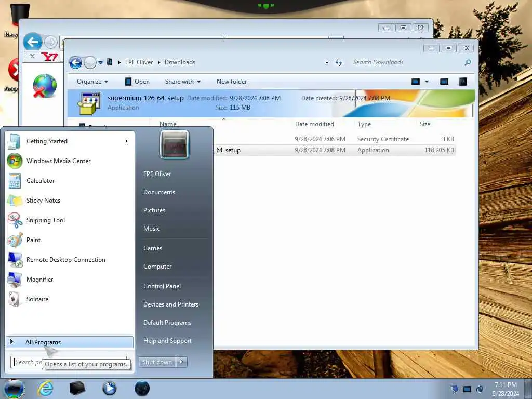Click the user account picture in the Start menu
The width and height of the screenshot is (532, 399).
click(x=175, y=145)
